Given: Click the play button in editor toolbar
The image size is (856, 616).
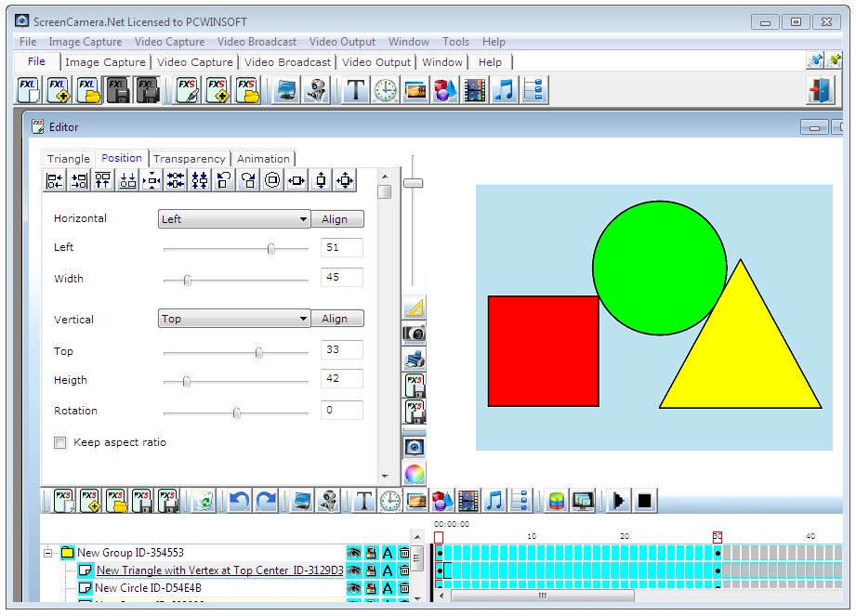Looking at the screenshot, I should (x=618, y=501).
